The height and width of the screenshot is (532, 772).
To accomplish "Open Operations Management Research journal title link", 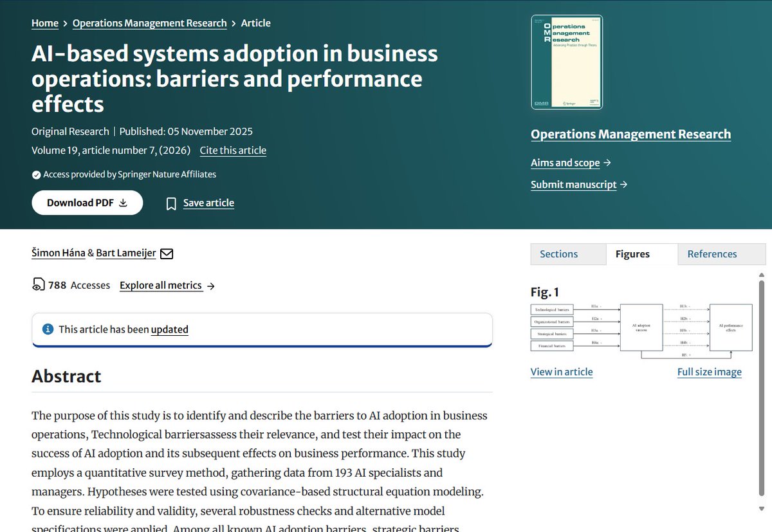I will tap(631, 134).
